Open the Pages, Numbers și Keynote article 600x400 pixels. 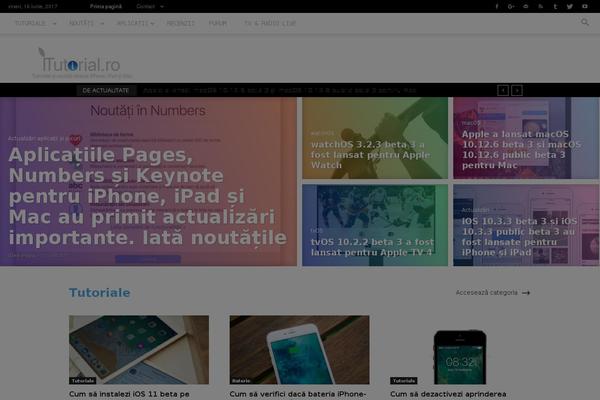(147, 196)
